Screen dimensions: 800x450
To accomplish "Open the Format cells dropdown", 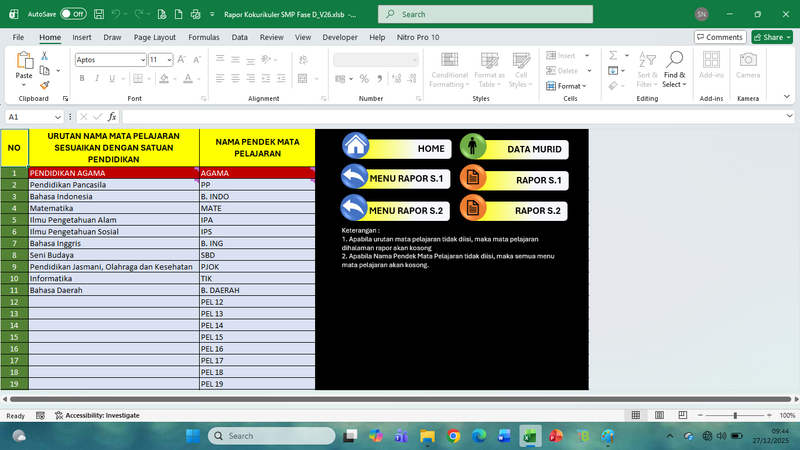I will click(569, 86).
